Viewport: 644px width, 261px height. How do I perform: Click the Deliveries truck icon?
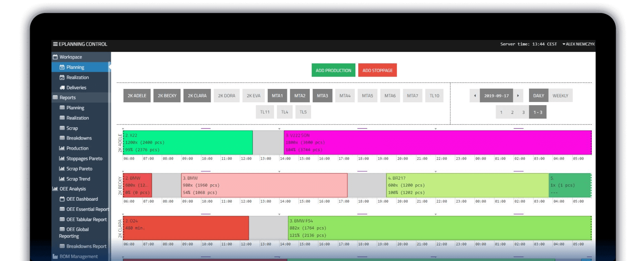coord(62,88)
